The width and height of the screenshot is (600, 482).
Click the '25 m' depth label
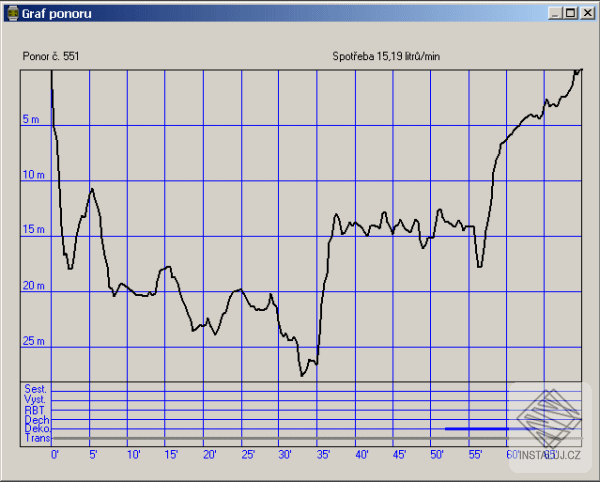pos(33,340)
